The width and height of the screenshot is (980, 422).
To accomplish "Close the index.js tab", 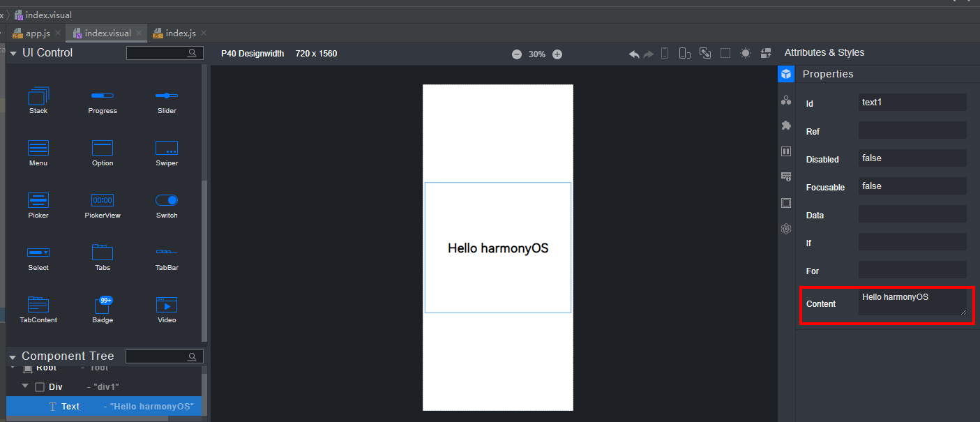I will (x=203, y=33).
